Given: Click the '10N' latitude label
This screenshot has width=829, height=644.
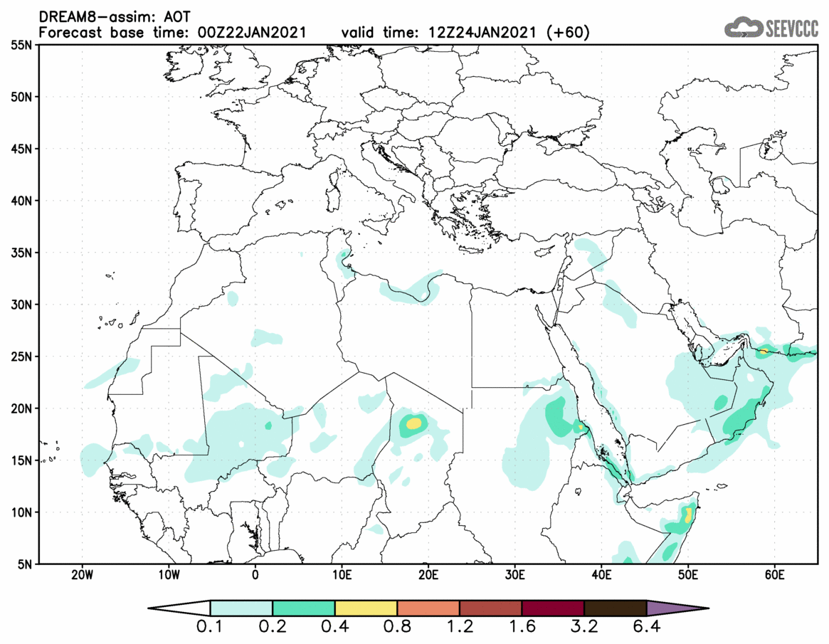Looking at the screenshot, I should click(x=21, y=512).
